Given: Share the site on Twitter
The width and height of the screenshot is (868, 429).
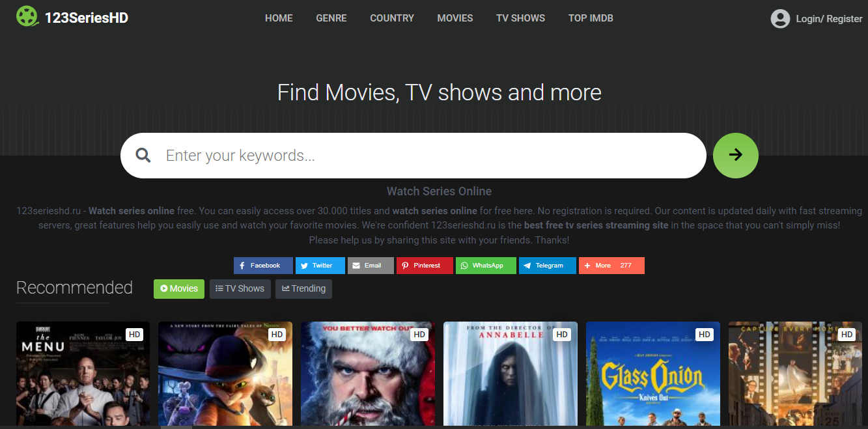Looking at the screenshot, I should [x=320, y=266].
